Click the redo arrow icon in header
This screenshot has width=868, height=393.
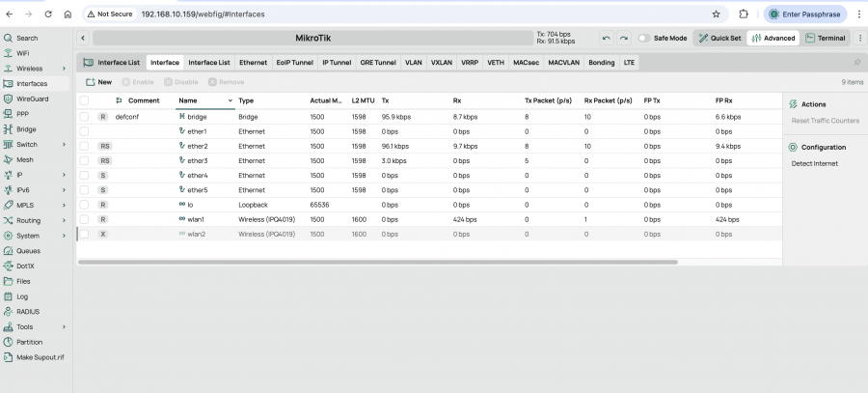pyautogui.click(x=624, y=38)
